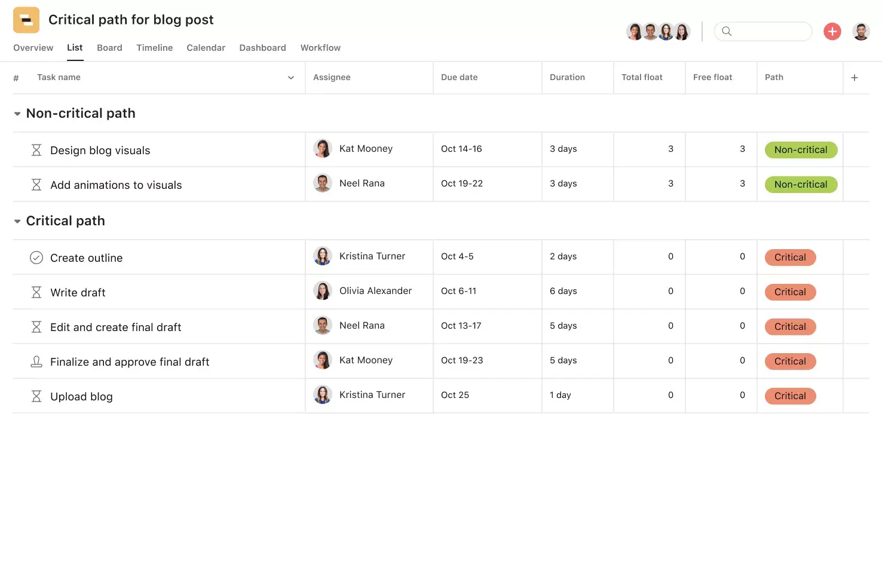The height and width of the screenshot is (588, 882).
Task: Click the hourglass icon beside Upload blog
Action: 36,396
